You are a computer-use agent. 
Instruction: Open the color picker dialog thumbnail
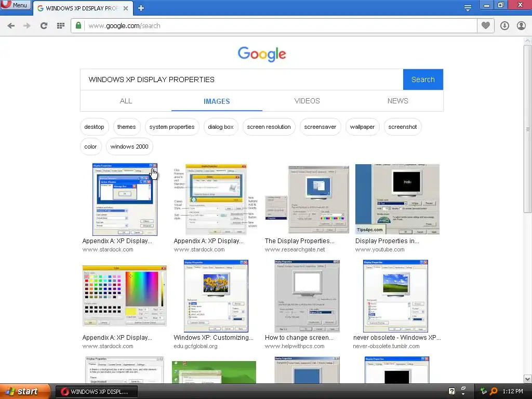point(125,296)
